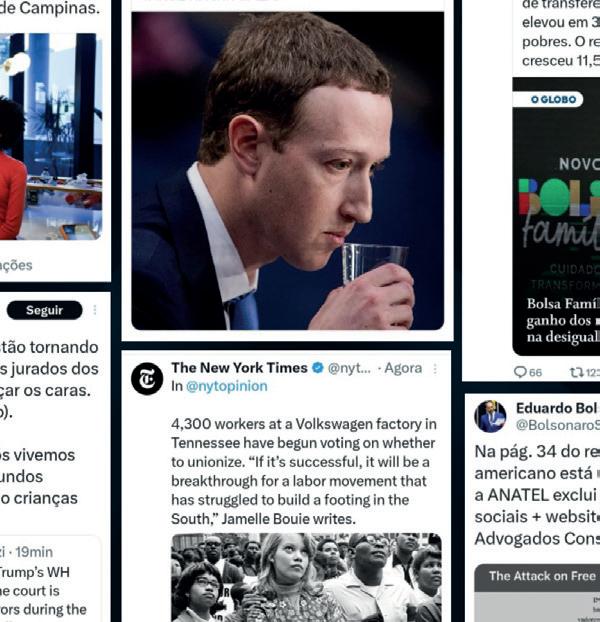Open the man drinking water photo

click(288, 171)
